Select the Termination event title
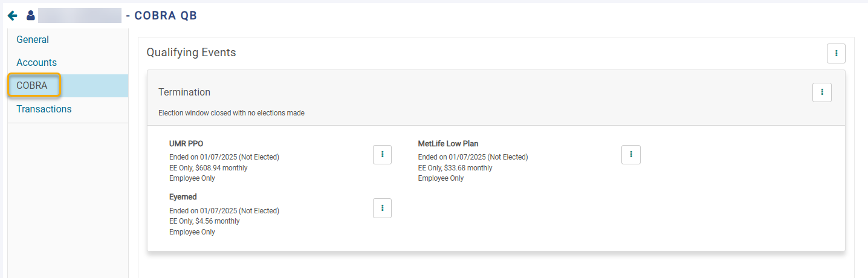 click(x=184, y=92)
